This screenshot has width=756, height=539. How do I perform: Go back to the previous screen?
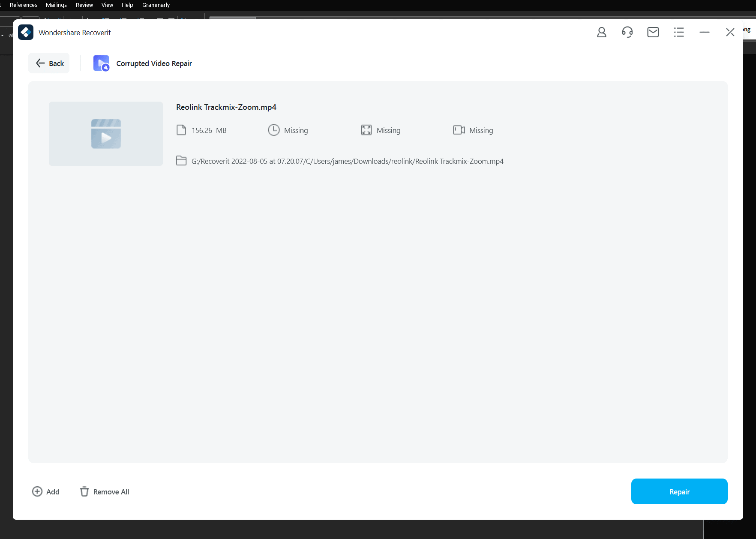tap(49, 63)
